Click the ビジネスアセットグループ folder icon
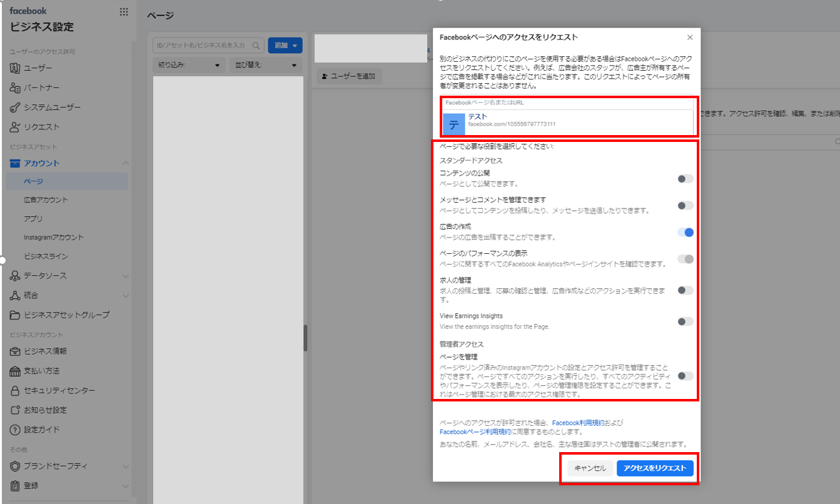The height and width of the screenshot is (504, 840). click(16, 315)
